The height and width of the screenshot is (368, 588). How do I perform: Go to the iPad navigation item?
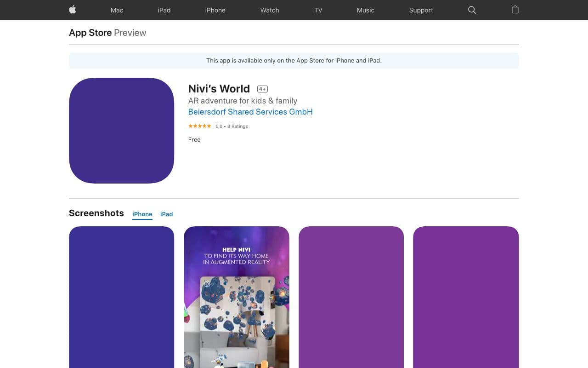point(164,10)
